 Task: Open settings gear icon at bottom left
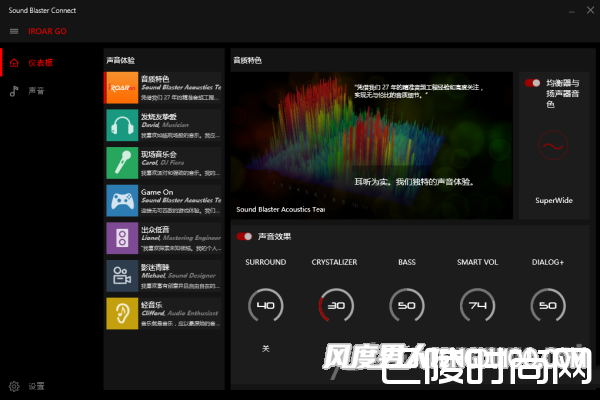(x=14, y=386)
